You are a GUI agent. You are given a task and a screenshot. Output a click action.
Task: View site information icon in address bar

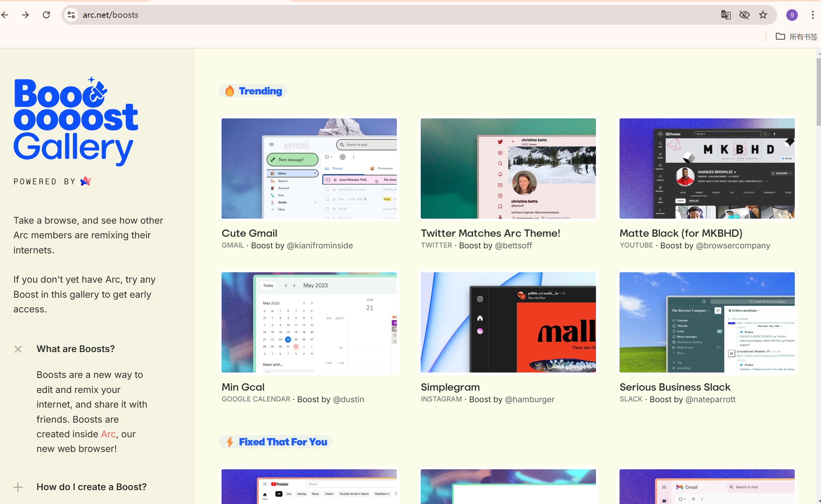click(x=71, y=15)
